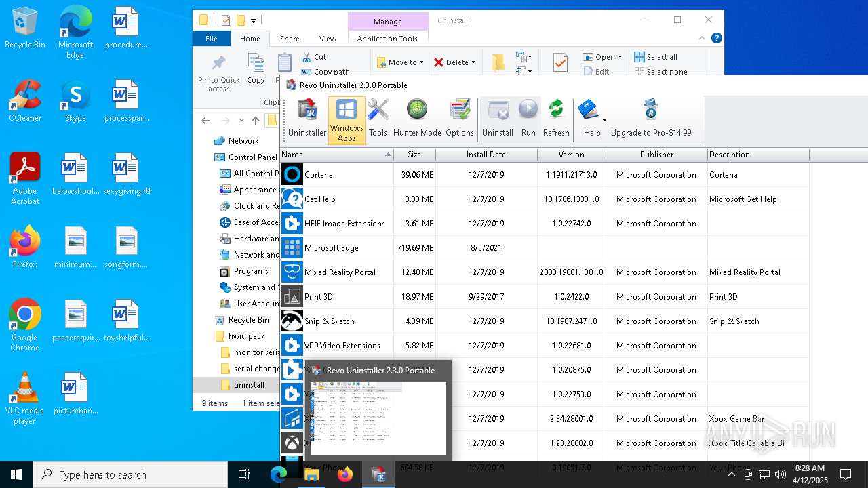Click the Revo Uninstaller taskbar preview thumbnail
This screenshot has width=868, height=488.
(378, 418)
